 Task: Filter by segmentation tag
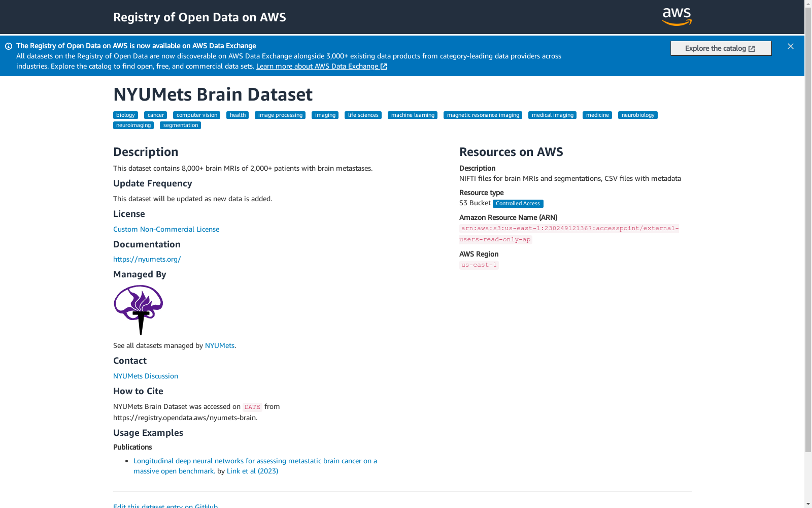click(180, 125)
